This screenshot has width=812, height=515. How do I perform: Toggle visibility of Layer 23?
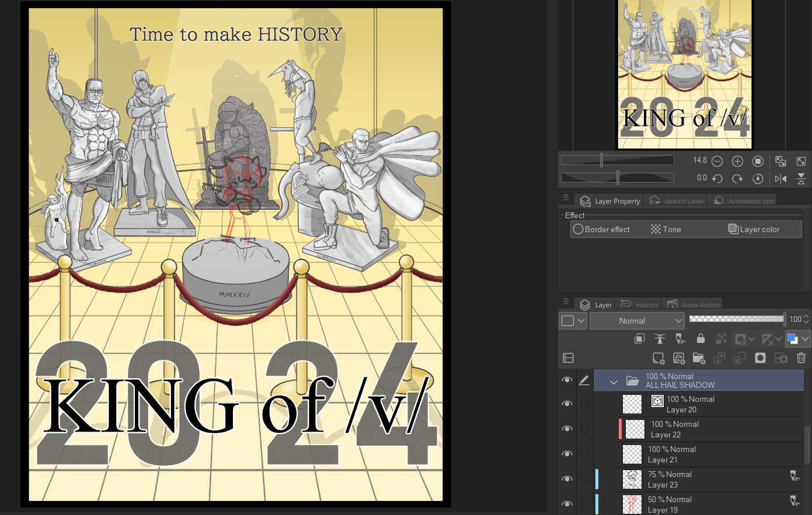pos(567,479)
